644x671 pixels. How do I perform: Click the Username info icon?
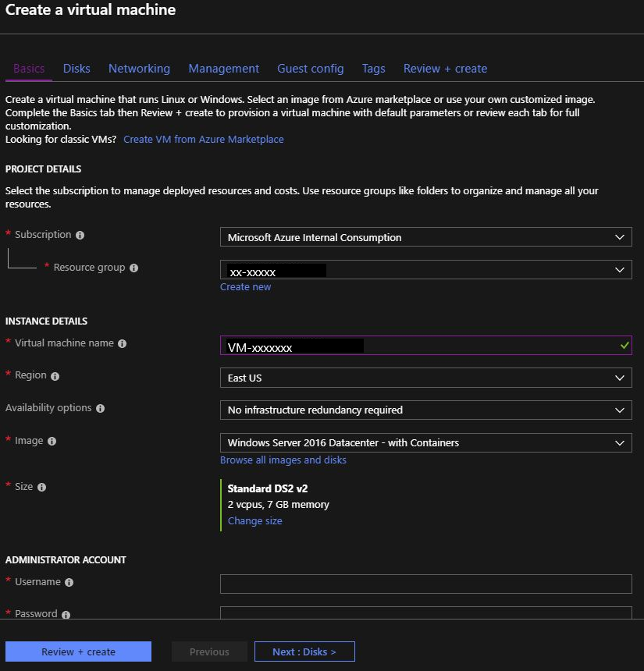pos(69,582)
